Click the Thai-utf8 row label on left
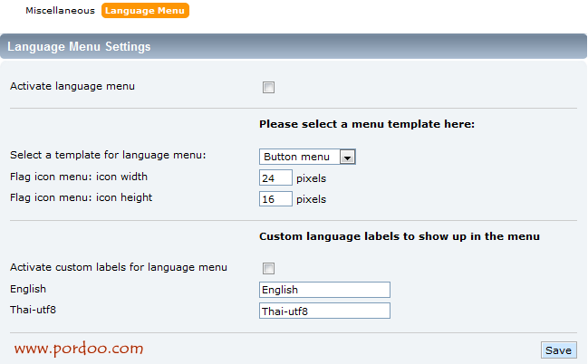 (33, 310)
